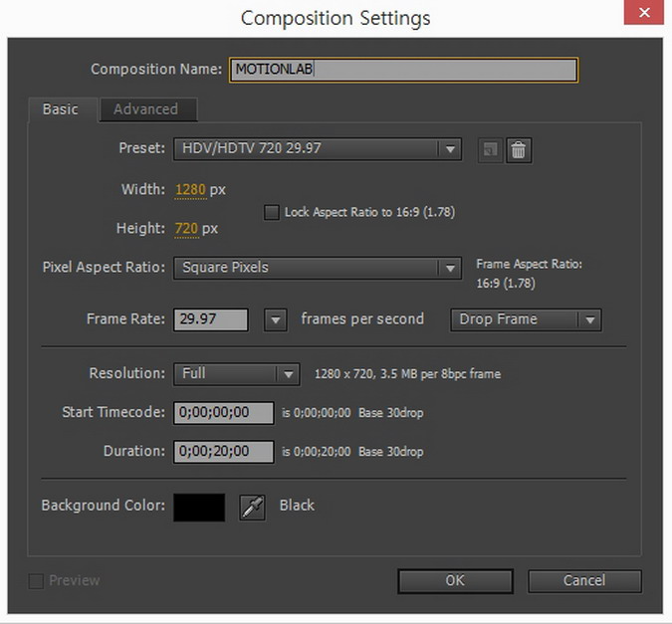The height and width of the screenshot is (624, 672).
Task: Toggle Lock Aspect Ratio to 16:9 checkbox
Action: (x=271, y=212)
